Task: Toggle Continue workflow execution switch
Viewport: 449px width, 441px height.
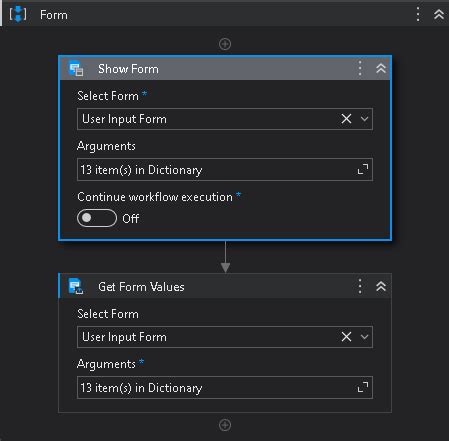Action: point(97,218)
